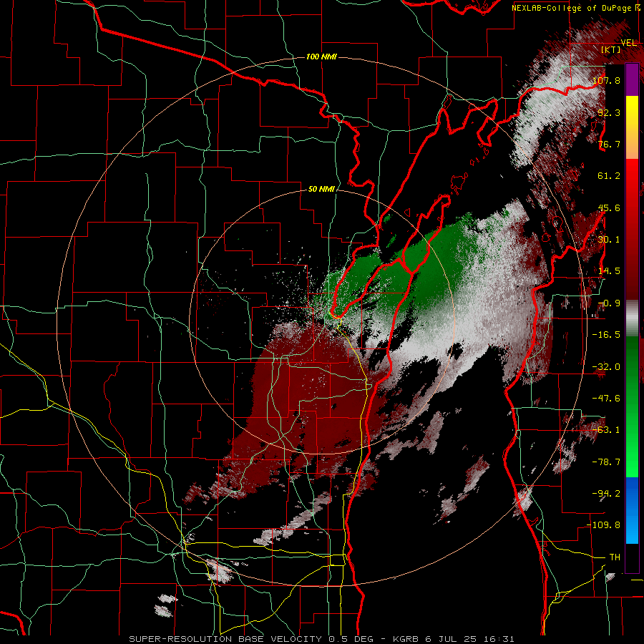Click the 14.5 legend value
Image resolution: width=644 pixels, height=644 pixels.
(x=609, y=271)
